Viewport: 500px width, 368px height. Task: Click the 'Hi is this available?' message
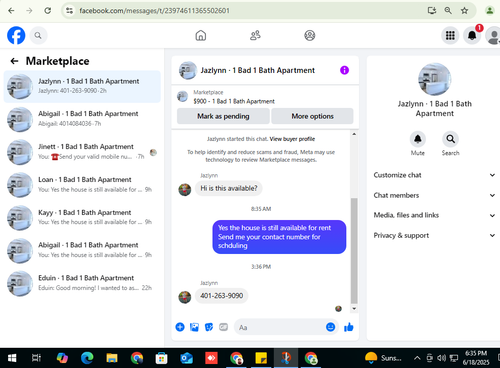pyautogui.click(x=229, y=188)
